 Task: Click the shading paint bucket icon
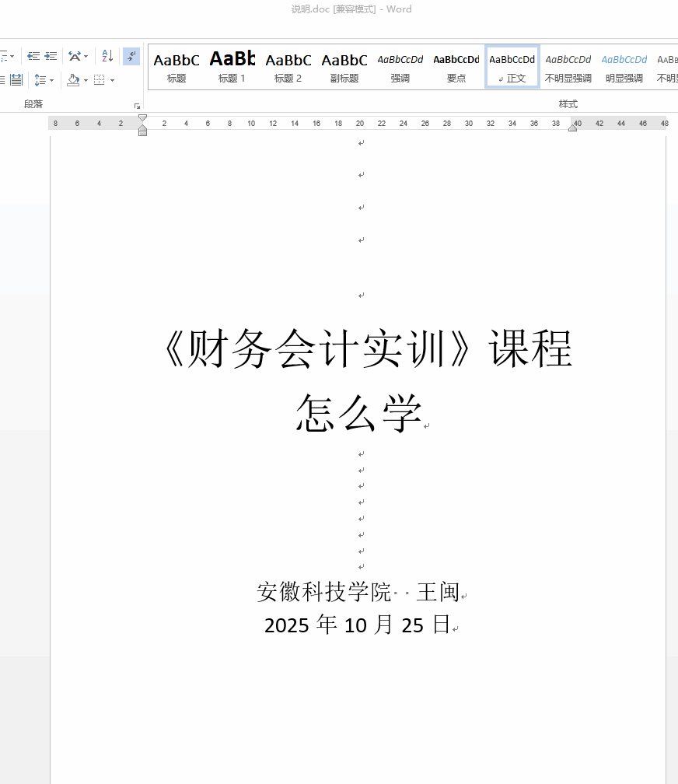(x=73, y=79)
